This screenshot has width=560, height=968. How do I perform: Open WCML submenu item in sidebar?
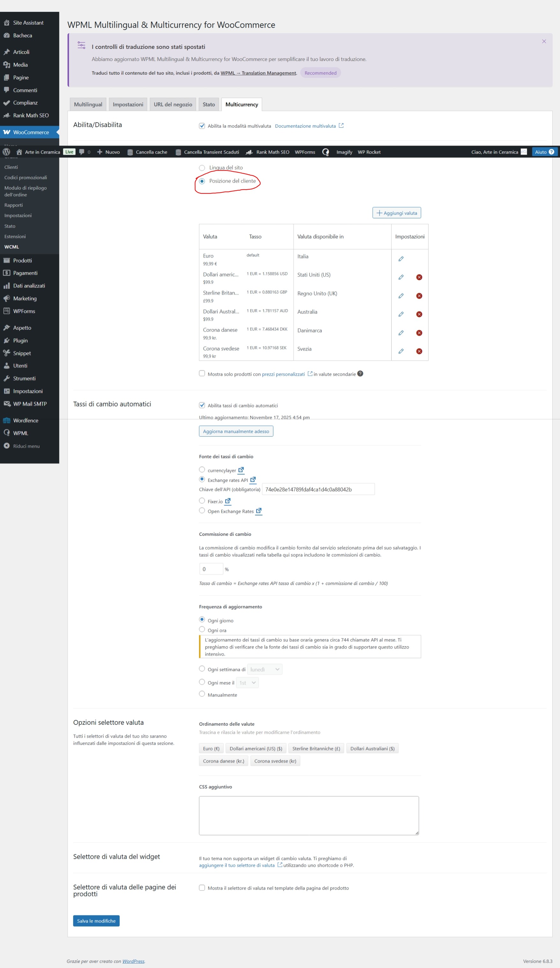coord(11,247)
